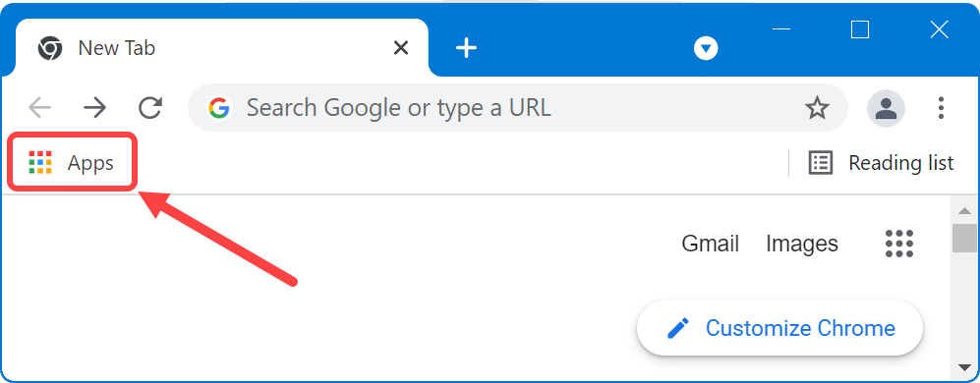Open the Apps shortcut in bookmarks bar
Viewport: 980px width, 383px height.
click(71, 162)
